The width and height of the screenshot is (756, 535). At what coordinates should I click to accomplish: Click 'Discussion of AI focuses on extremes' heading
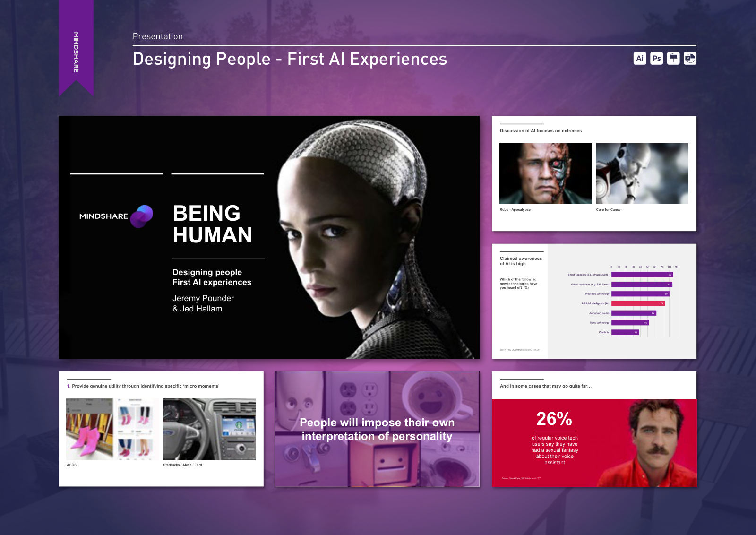tap(541, 131)
